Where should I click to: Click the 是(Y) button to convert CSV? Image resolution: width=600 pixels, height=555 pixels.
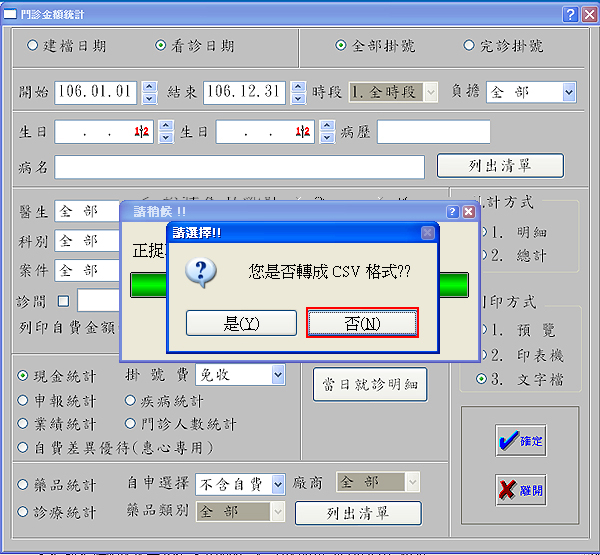(x=241, y=322)
